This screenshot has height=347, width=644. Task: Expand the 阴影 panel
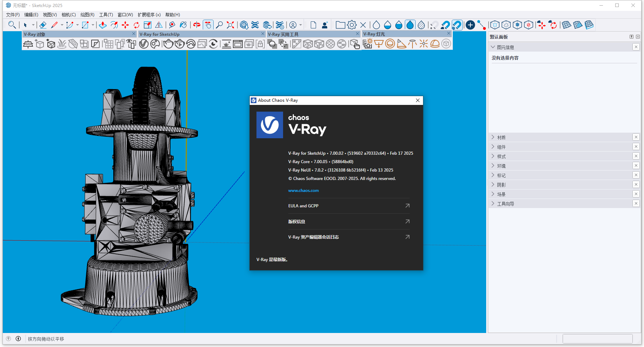[493, 185]
